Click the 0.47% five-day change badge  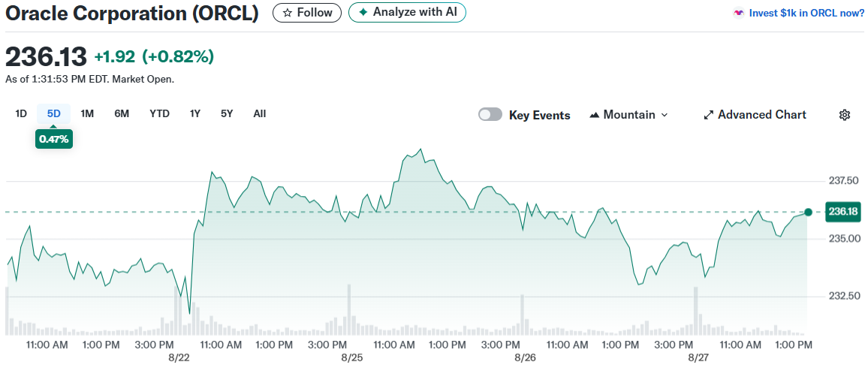point(54,139)
